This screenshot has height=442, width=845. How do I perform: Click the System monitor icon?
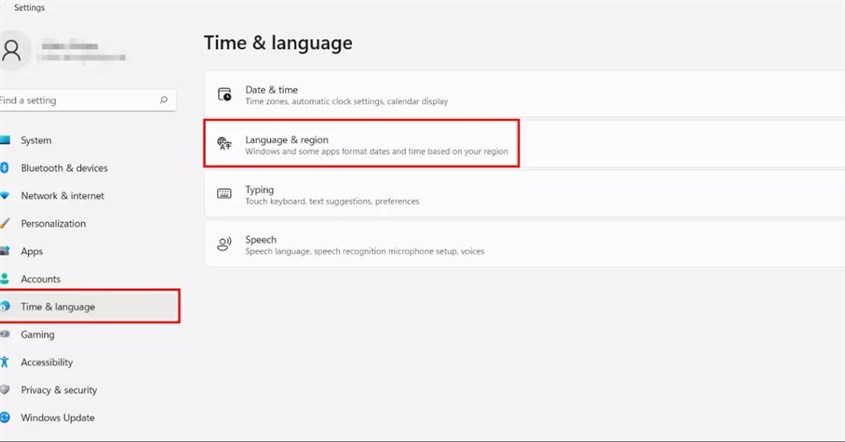[x=5, y=140]
